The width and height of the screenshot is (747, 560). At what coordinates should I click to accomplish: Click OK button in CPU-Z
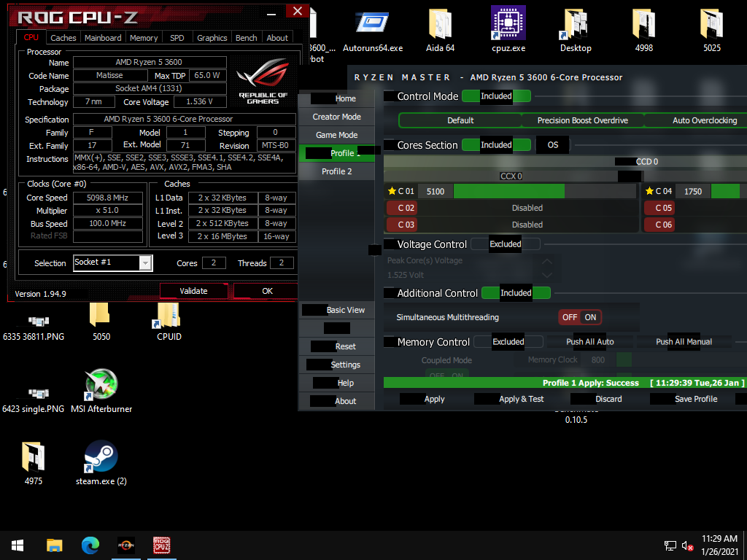[x=267, y=291]
